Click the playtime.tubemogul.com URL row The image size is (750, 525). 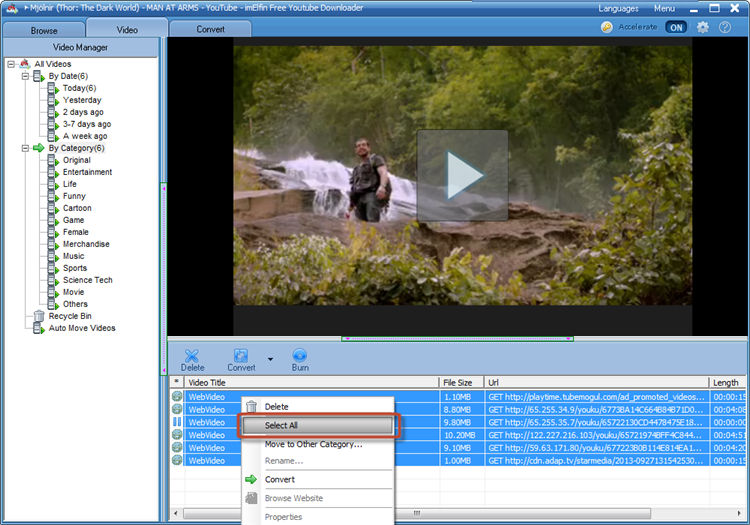point(596,396)
